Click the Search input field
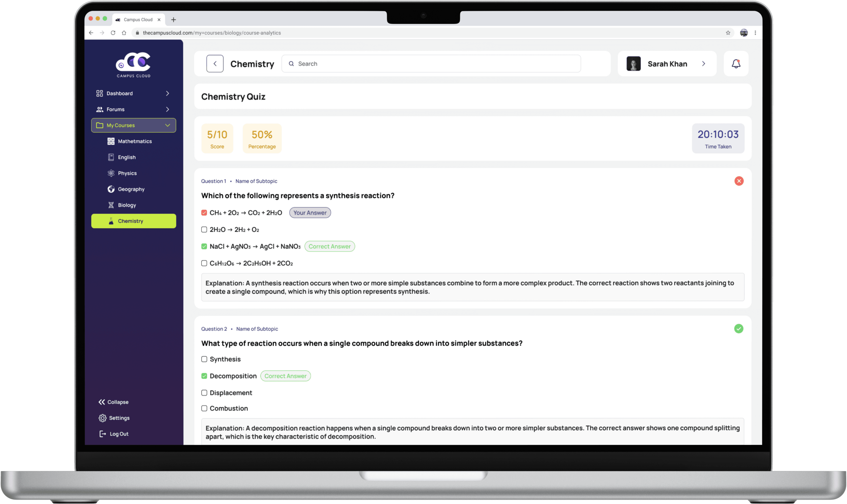The height and width of the screenshot is (504, 847). click(431, 64)
